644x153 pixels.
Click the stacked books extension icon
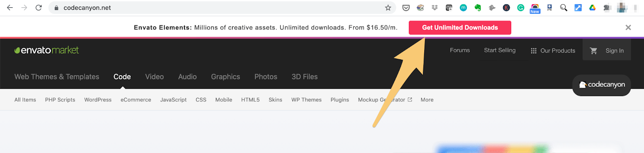pyautogui.click(x=420, y=8)
